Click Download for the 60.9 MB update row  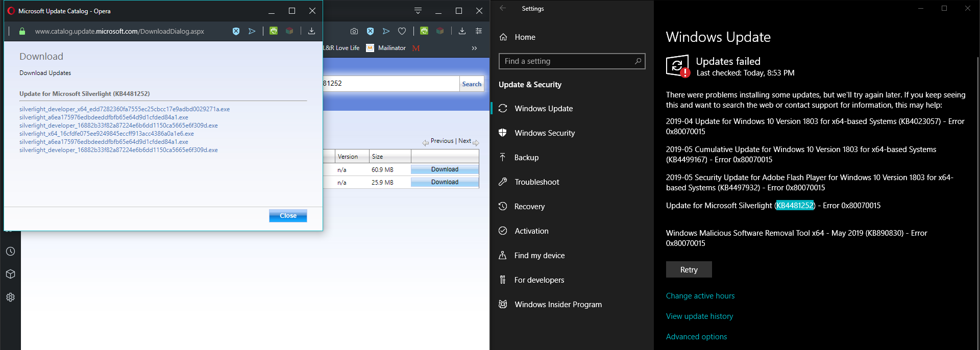(445, 169)
